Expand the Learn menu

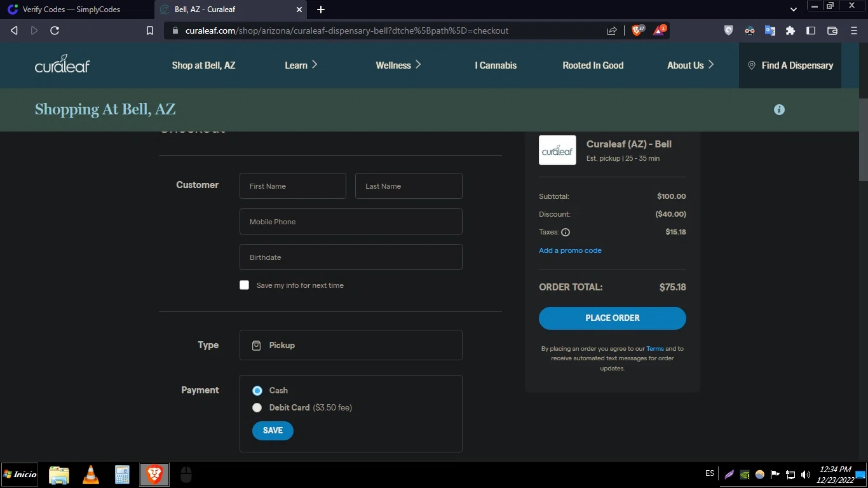coord(301,65)
